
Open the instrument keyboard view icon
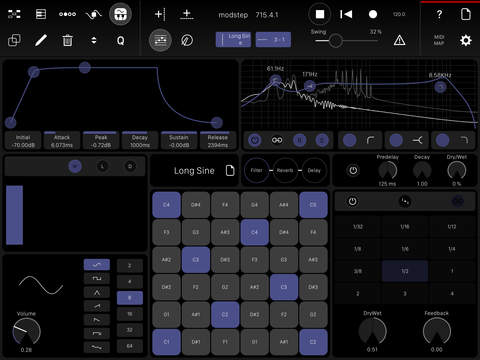click(x=120, y=14)
